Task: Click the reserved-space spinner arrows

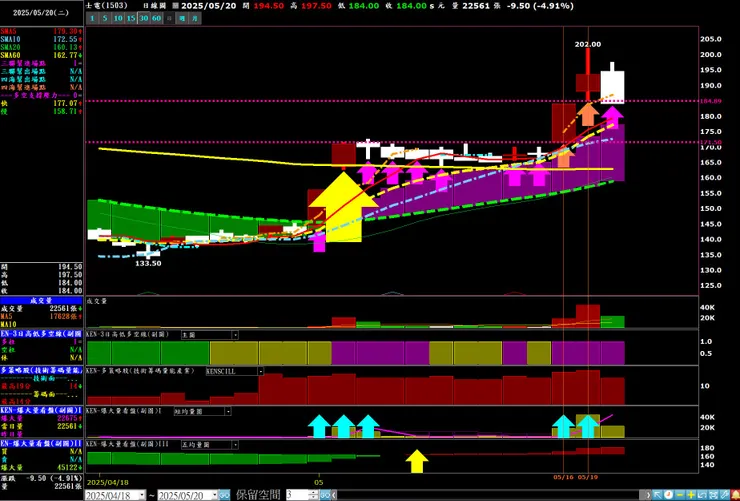Action: [313, 495]
